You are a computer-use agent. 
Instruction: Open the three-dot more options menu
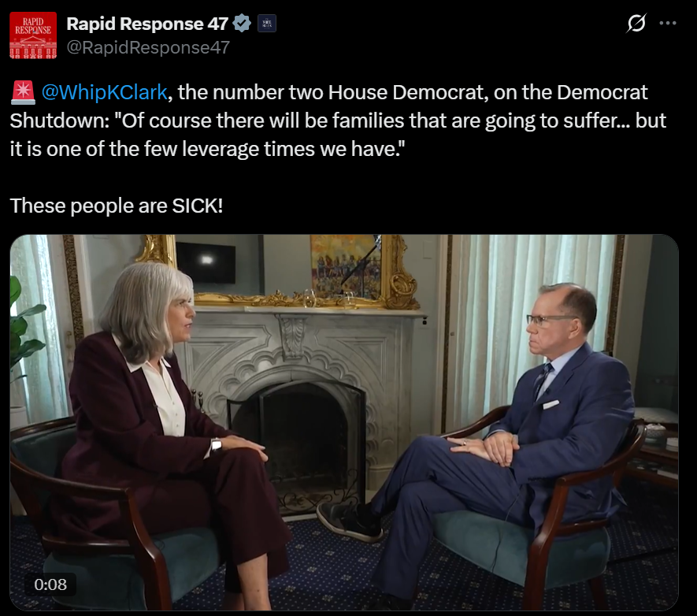(668, 23)
